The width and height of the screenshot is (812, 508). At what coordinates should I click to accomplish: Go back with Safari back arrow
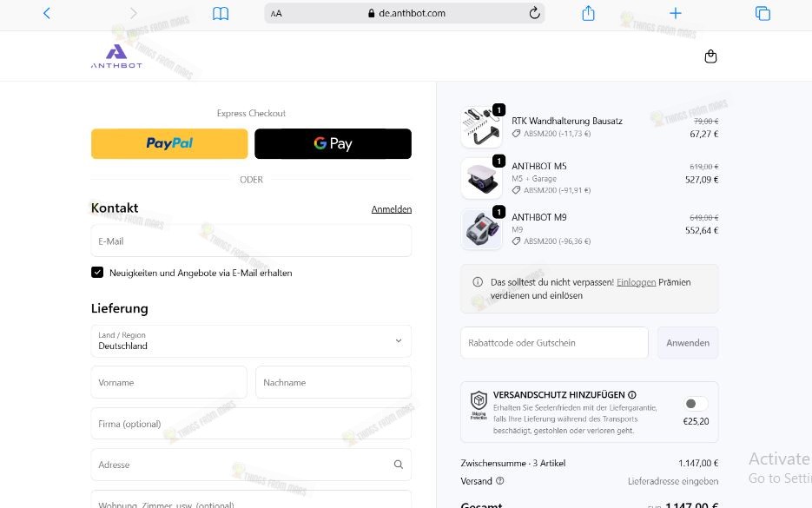47,13
